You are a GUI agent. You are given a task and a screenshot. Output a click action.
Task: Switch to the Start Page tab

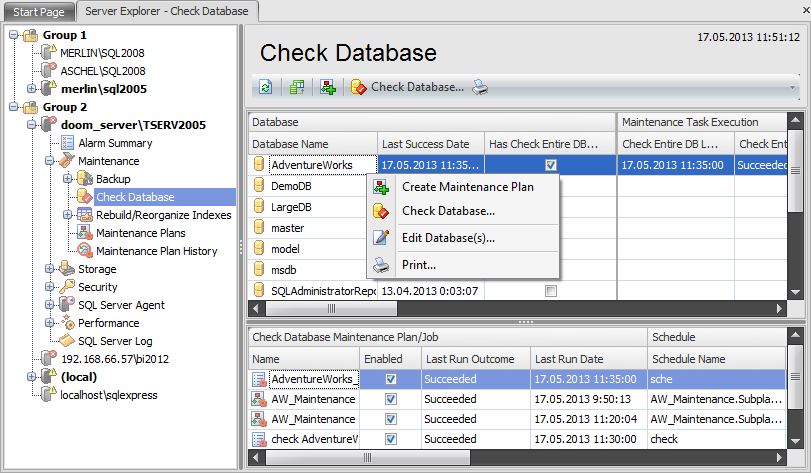coord(36,10)
